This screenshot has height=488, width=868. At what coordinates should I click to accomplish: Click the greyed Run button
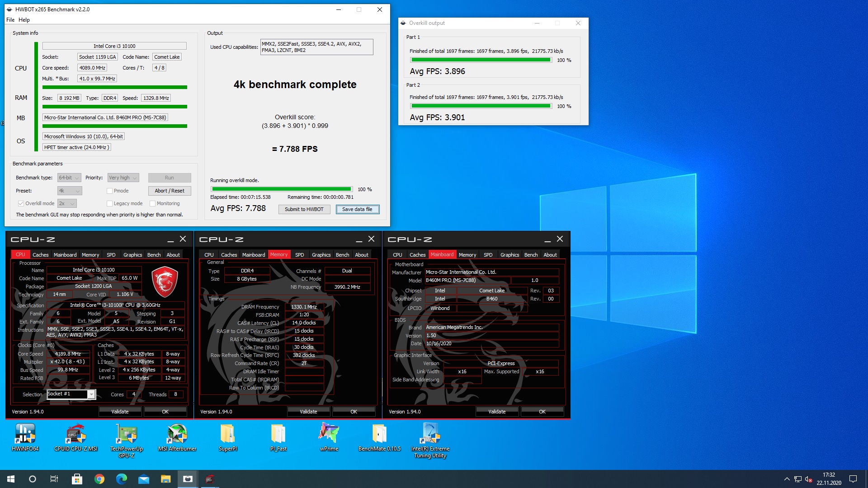170,178
